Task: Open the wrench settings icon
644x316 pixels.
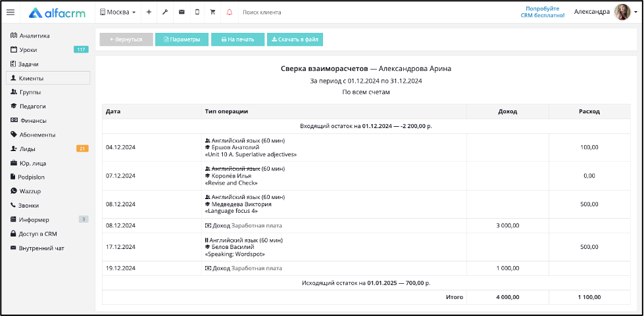Action: point(165,12)
